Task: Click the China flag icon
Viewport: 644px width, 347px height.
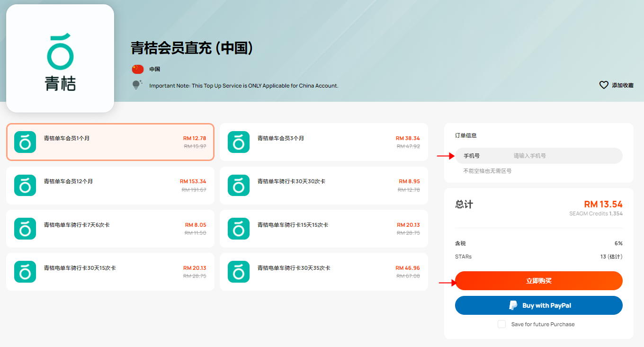Action: [137, 69]
